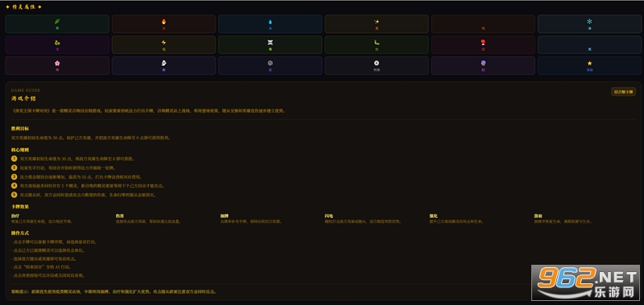Select the red boxing glove attribute card
Viewport: 644px width, 305px height.
[x=483, y=45]
